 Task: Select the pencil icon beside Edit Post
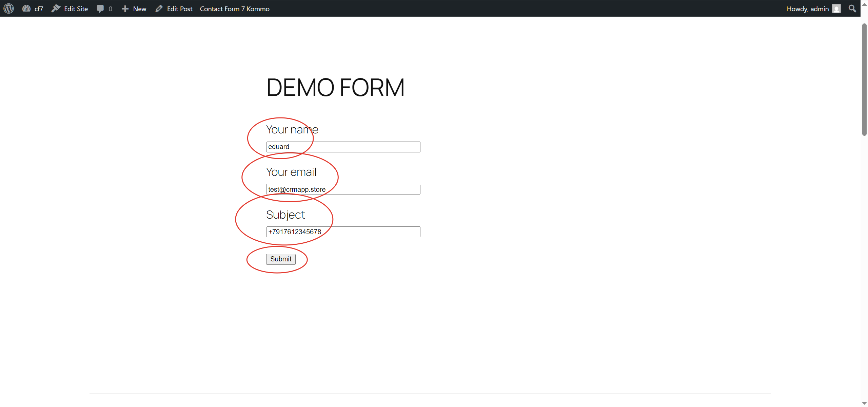(158, 8)
